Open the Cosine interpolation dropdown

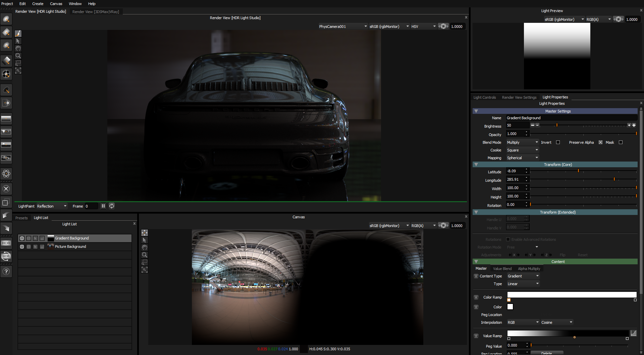(557, 322)
